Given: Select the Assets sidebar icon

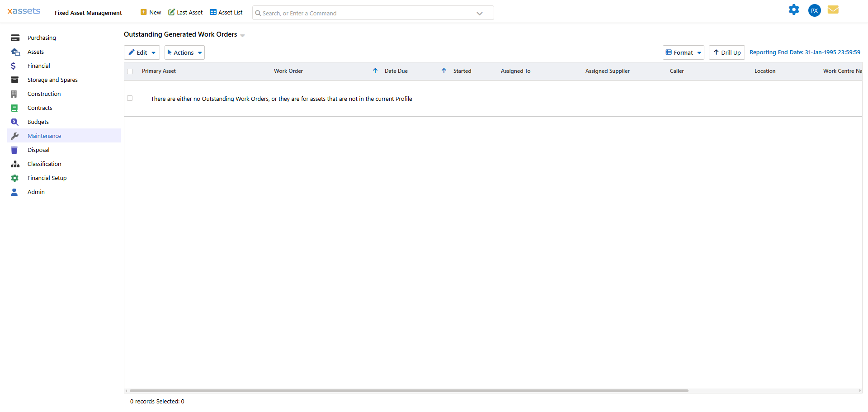Looking at the screenshot, I should tap(15, 52).
